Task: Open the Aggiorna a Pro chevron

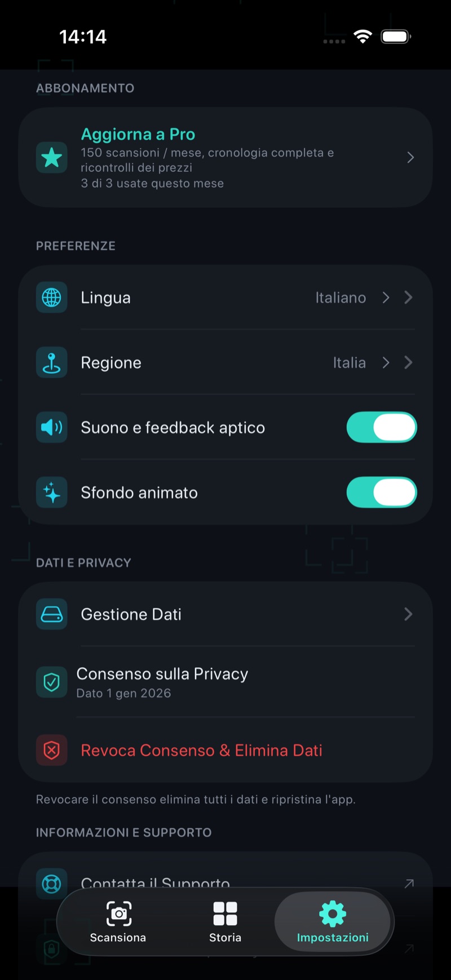Action: coord(410,157)
